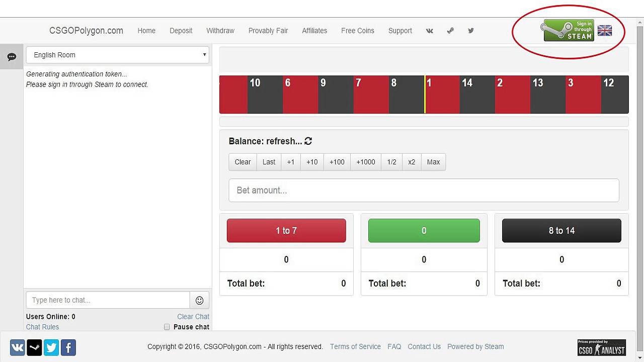644x362 pixels.
Task: Bet on green 0
Action: click(424, 231)
